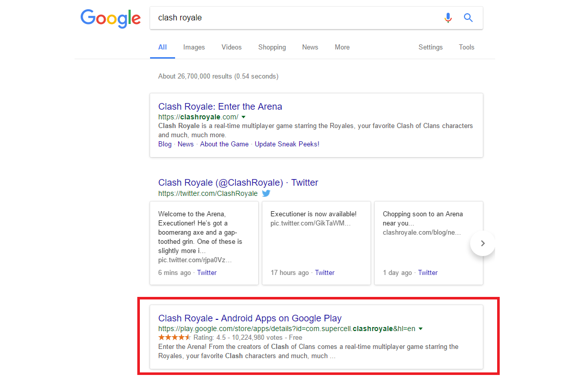Screen dimensions: 588x377
Task: Open the Update Sneak Peeks! sitelink
Action: [287, 144]
